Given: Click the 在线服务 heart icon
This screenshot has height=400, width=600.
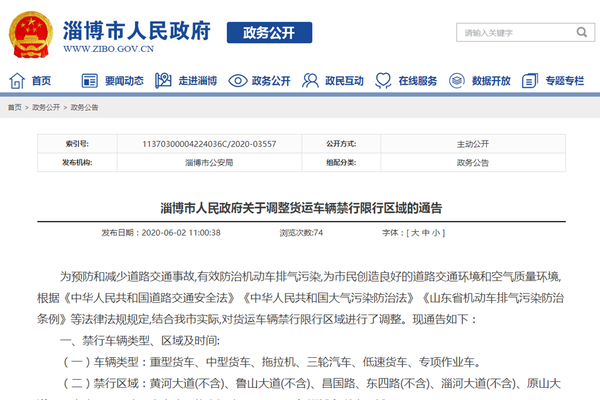Looking at the screenshot, I should coord(384,81).
